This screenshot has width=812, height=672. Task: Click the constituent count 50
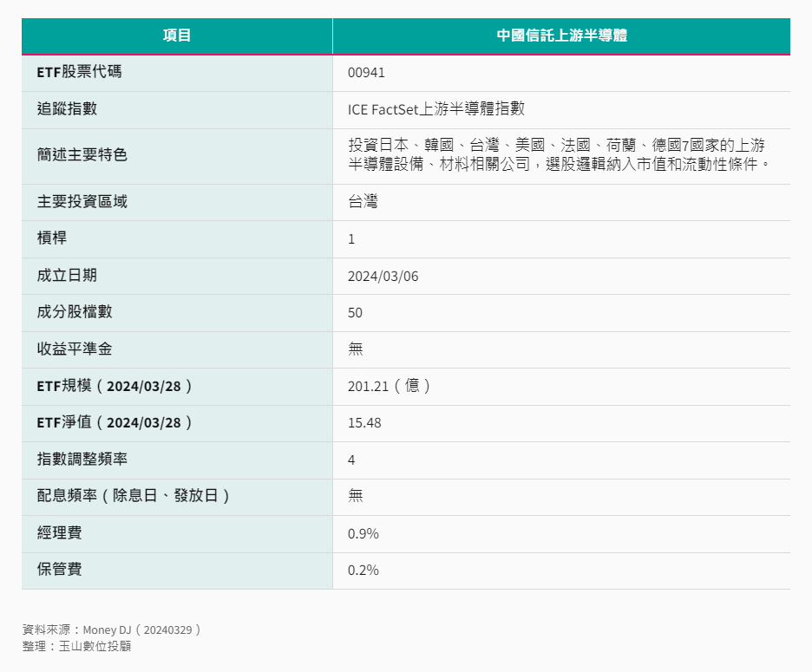(355, 313)
